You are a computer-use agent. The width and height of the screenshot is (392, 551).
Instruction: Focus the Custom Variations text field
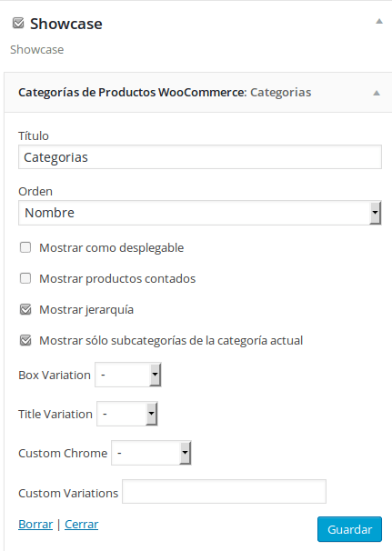225,491
